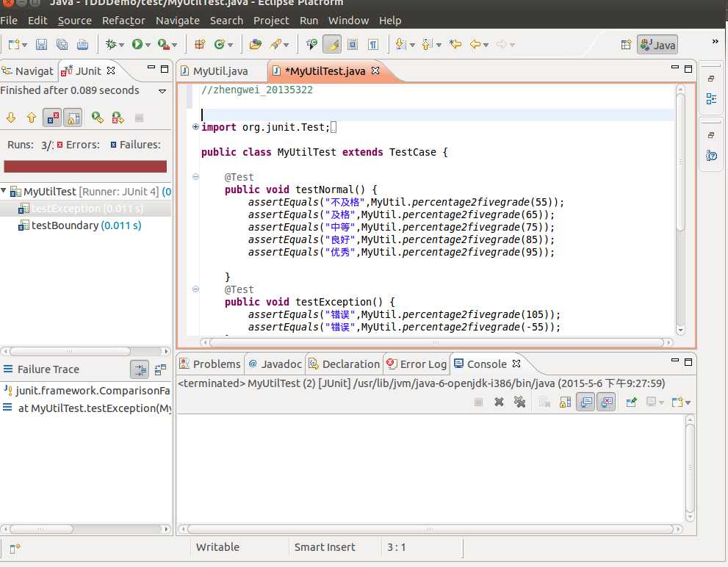Switch to MyUtil.java editor tab
The height and width of the screenshot is (567, 728).
tap(220, 71)
